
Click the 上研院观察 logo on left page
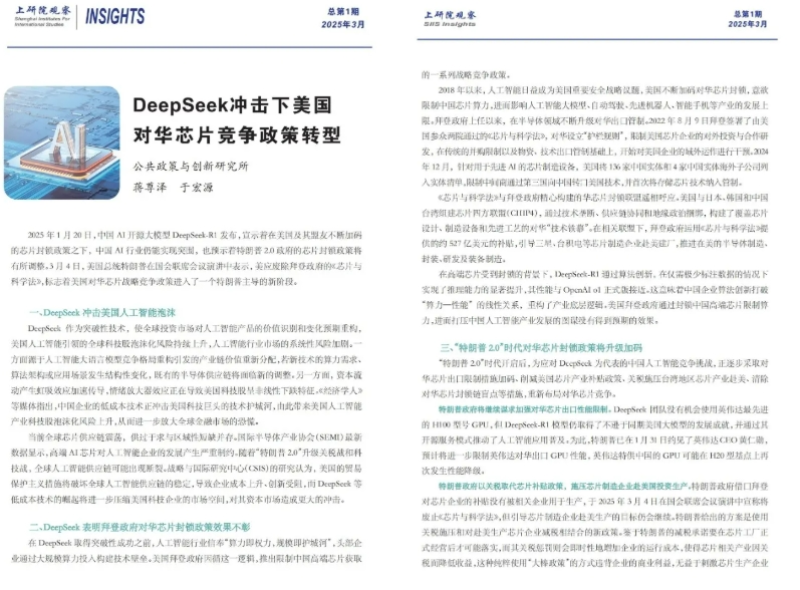42,15
